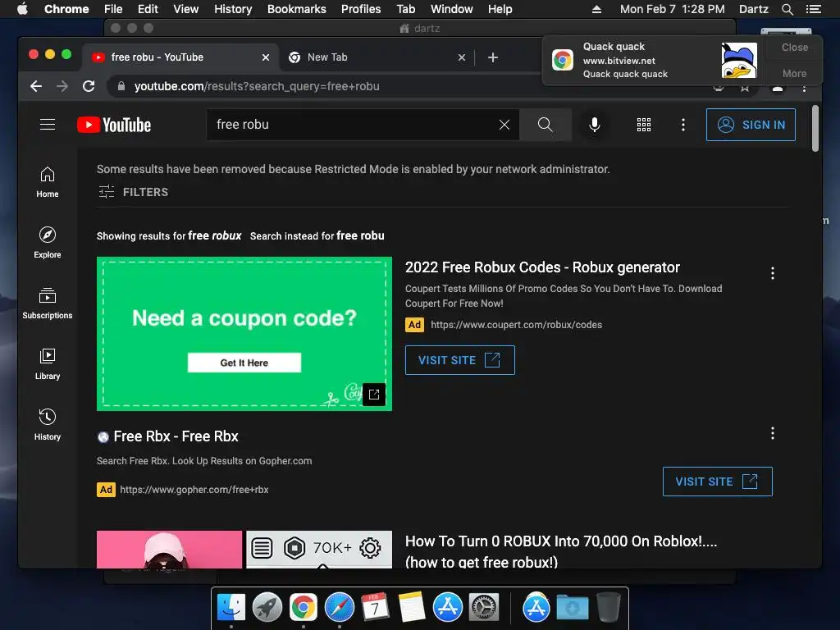This screenshot has height=630, width=840.
Task: Open the Window menu
Action: pyautogui.click(x=452, y=9)
